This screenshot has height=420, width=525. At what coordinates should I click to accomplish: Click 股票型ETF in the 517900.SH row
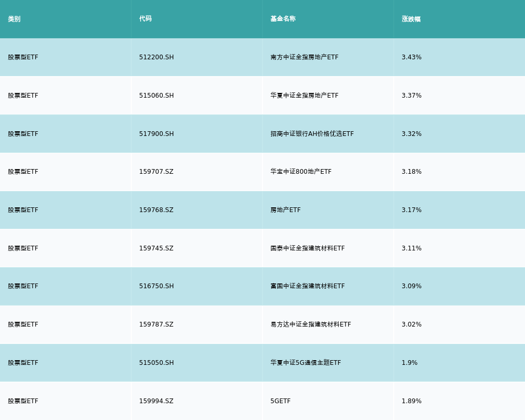(23, 134)
